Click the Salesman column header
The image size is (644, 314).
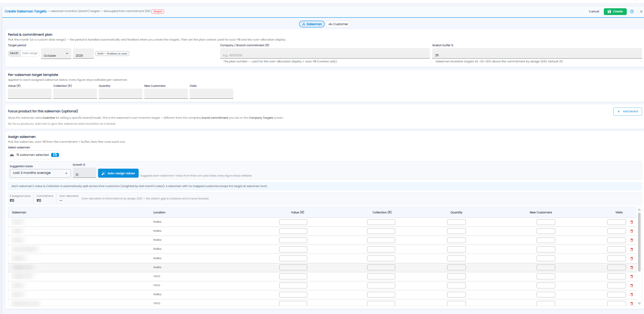19,213
